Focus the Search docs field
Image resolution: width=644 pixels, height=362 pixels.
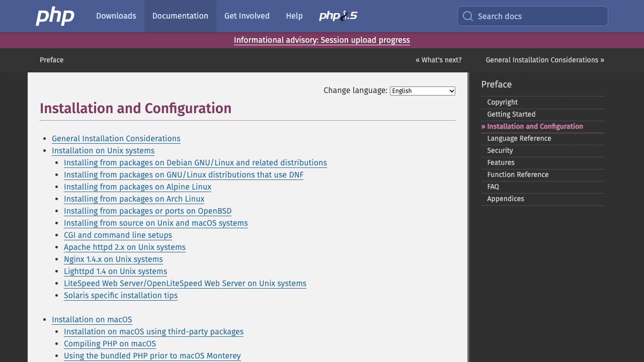pos(533,16)
